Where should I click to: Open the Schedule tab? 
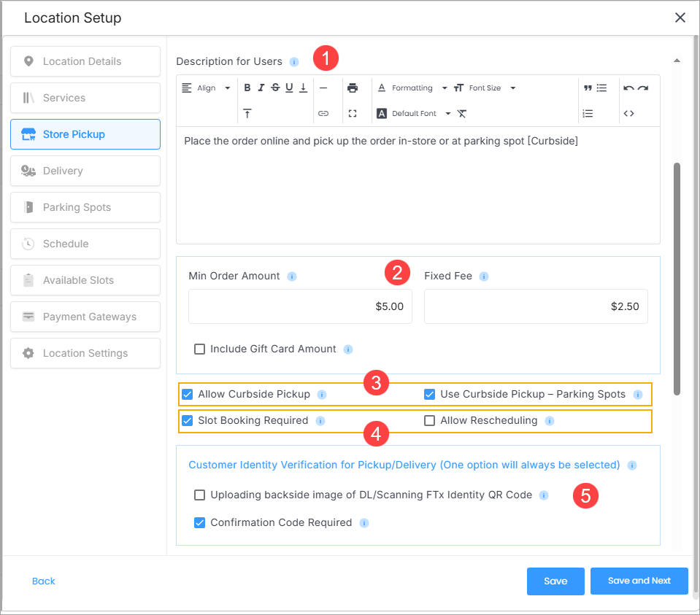click(85, 244)
